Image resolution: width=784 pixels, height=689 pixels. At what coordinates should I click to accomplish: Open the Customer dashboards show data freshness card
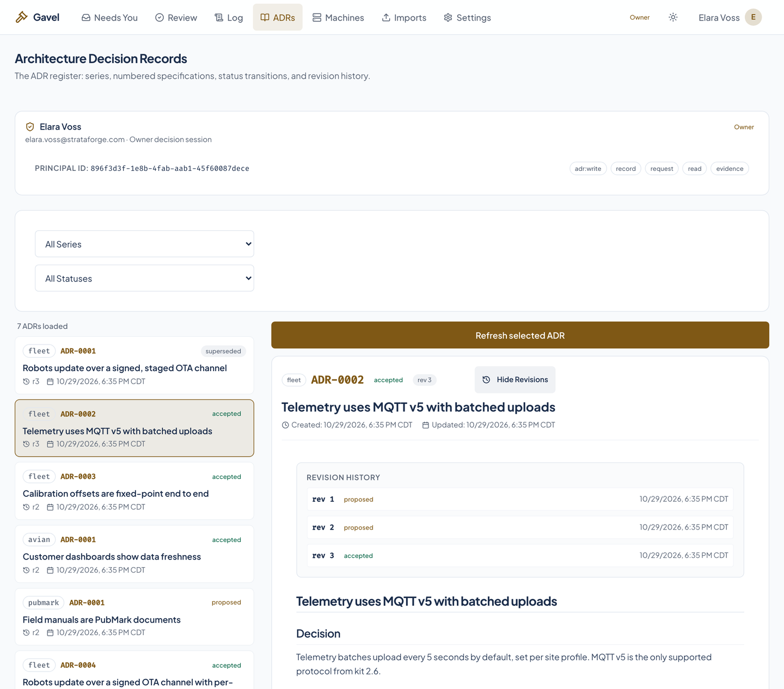(134, 554)
